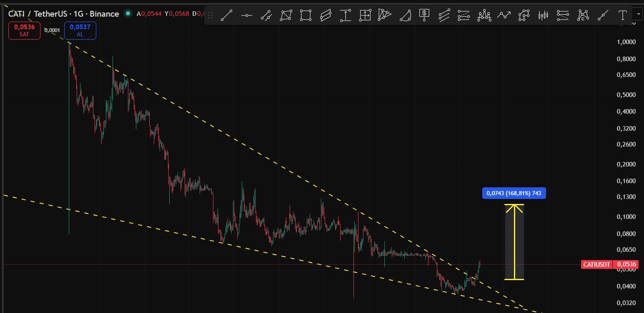Choose the Parallel Channel tool
The height and width of the screenshot is (313, 644).
[x=266, y=15]
